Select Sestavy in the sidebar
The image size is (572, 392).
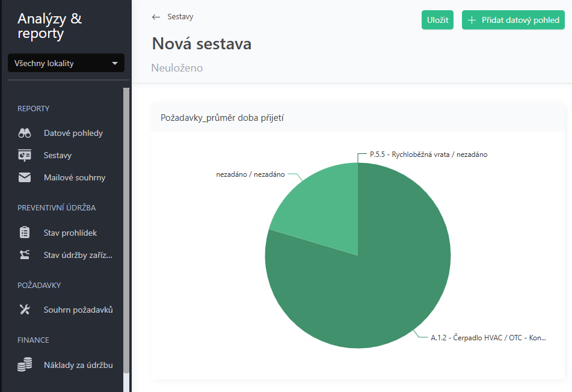(58, 155)
